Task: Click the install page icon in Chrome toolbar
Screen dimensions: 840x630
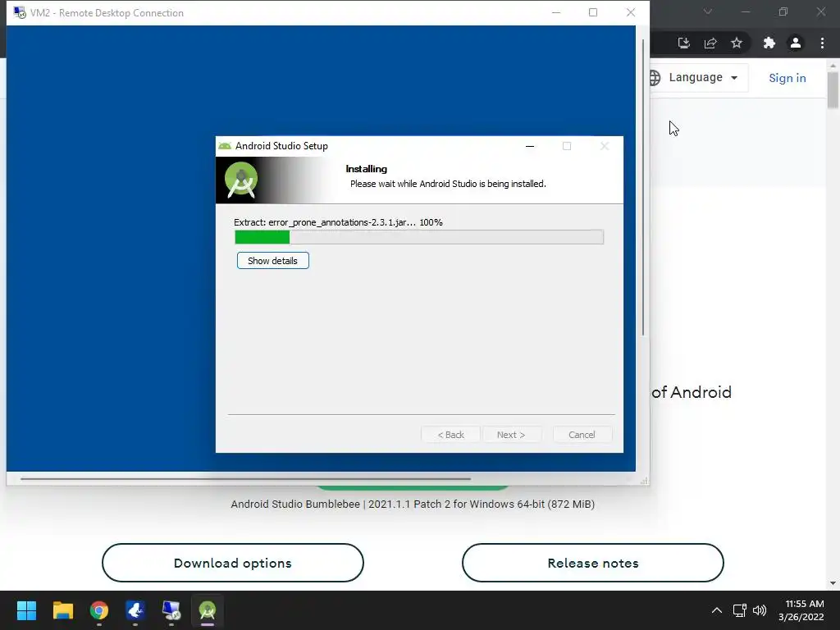Action: pos(683,43)
